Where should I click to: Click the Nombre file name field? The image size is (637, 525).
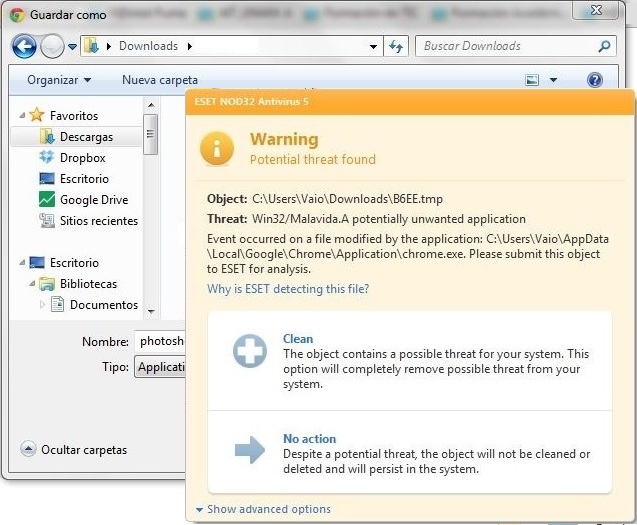(x=160, y=341)
